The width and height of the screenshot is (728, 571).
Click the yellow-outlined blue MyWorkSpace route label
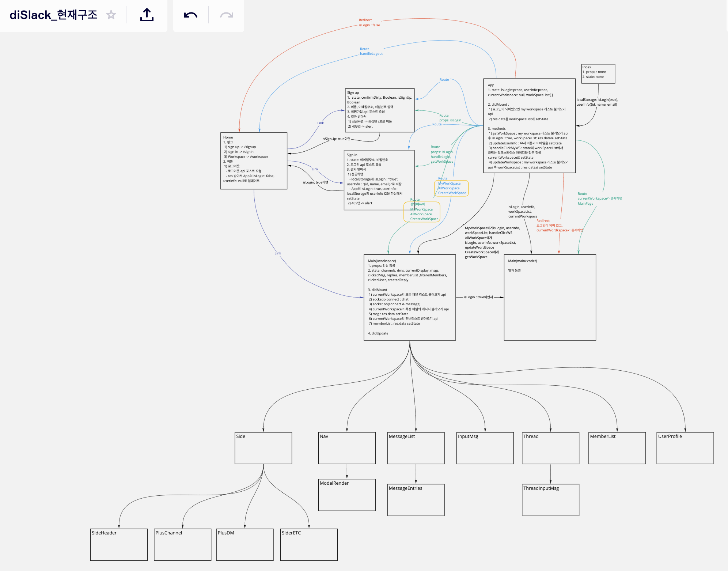point(452,188)
